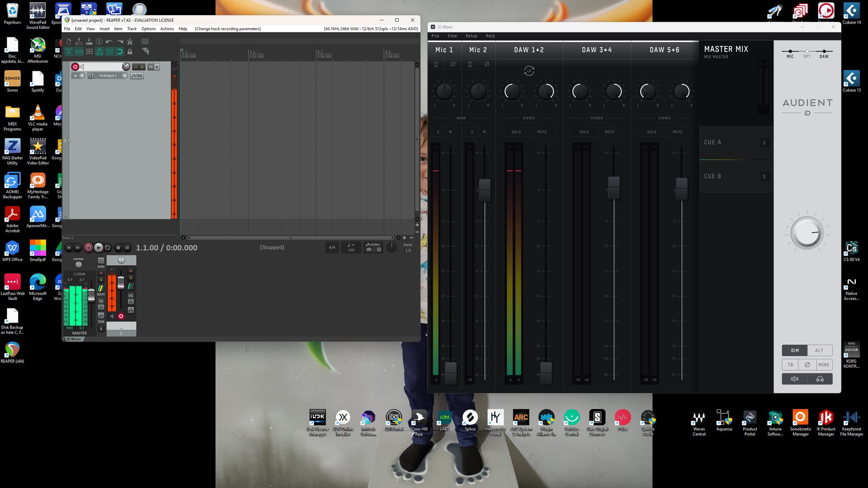Select the CUE A mix
This screenshot has width=868, height=488.
(712, 142)
